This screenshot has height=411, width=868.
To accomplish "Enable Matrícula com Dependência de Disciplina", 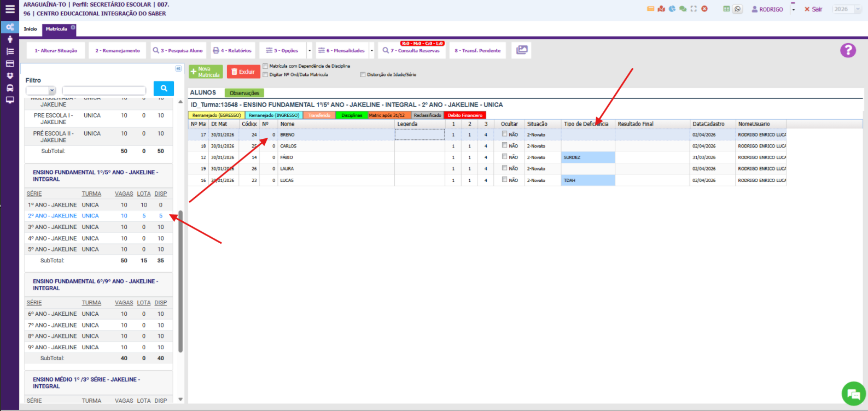I will tap(266, 66).
